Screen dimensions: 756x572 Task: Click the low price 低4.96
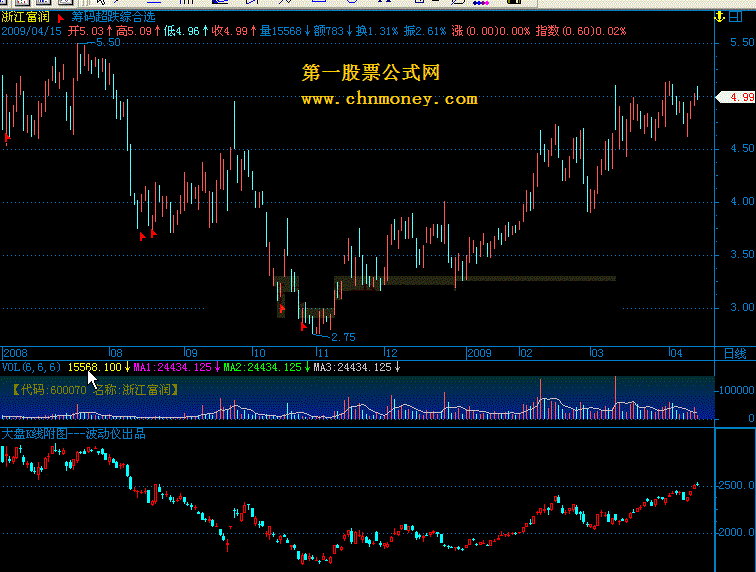[x=181, y=31]
